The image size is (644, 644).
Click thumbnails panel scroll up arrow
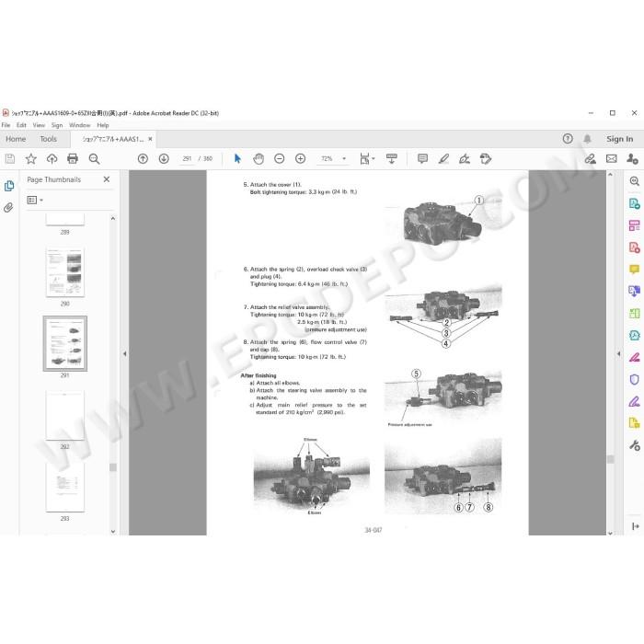click(x=113, y=219)
